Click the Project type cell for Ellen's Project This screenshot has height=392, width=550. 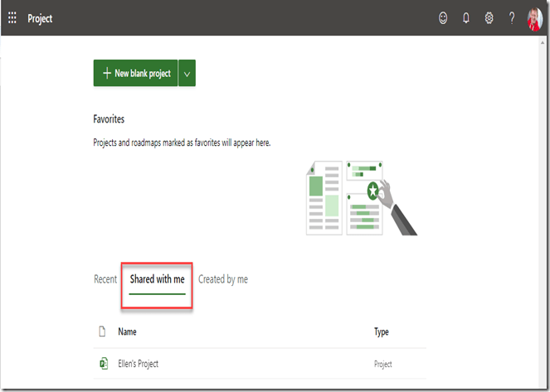coord(382,364)
